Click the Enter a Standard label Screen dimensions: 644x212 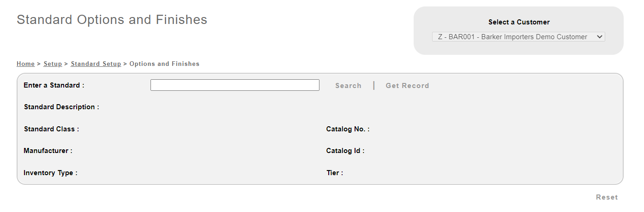point(54,85)
